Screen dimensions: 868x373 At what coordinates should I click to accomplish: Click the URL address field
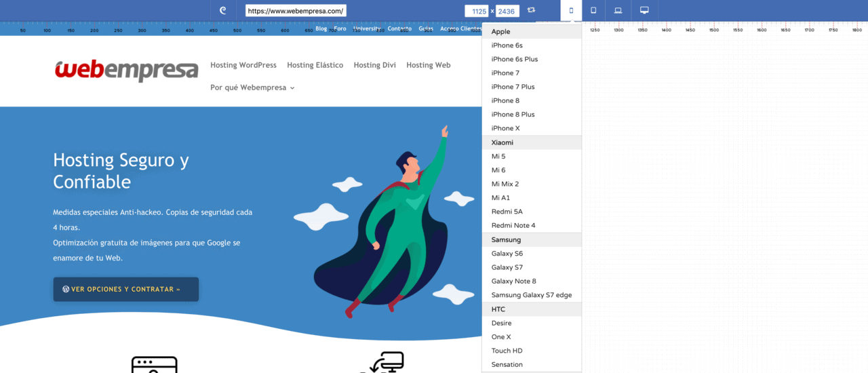click(296, 11)
